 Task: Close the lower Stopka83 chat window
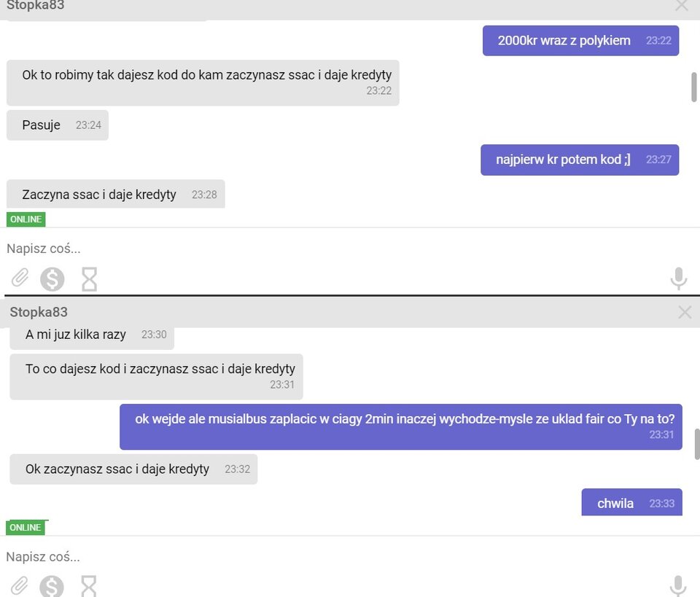click(x=684, y=312)
